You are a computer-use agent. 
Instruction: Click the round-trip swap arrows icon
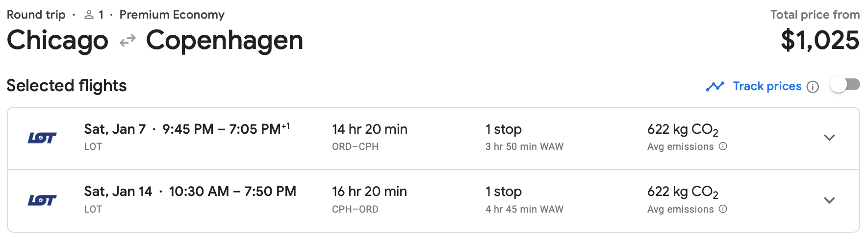tap(128, 41)
